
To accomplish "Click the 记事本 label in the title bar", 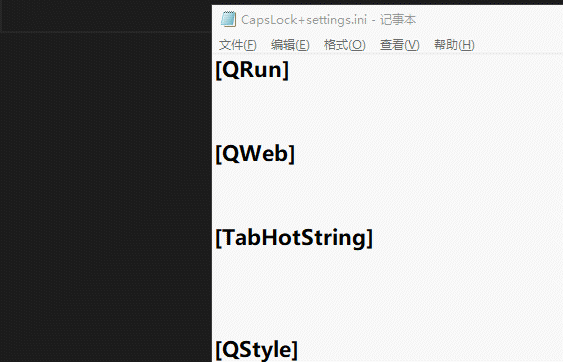I will [x=398, y=20].
